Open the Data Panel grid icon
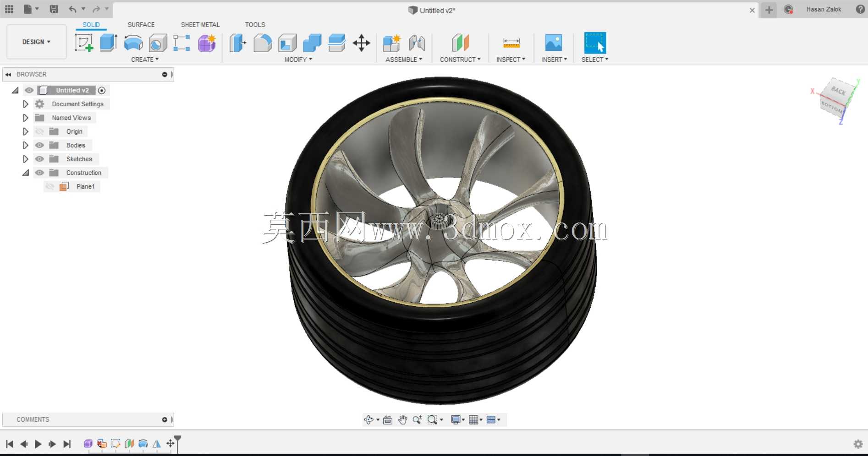Viewport: 868px width, 456px height. tap(9, 9)
